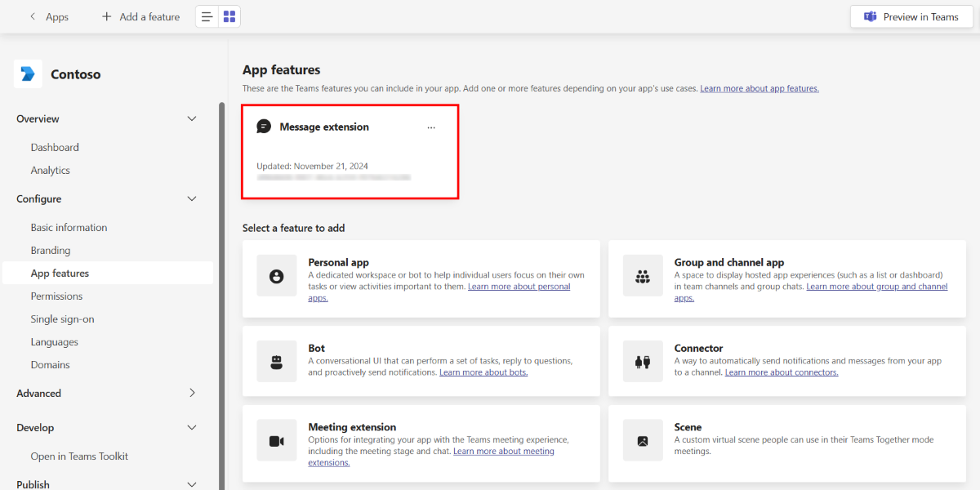This screenshot has height=490, width=980.
Task: Open the Branding page
Action: coord(51,251)
